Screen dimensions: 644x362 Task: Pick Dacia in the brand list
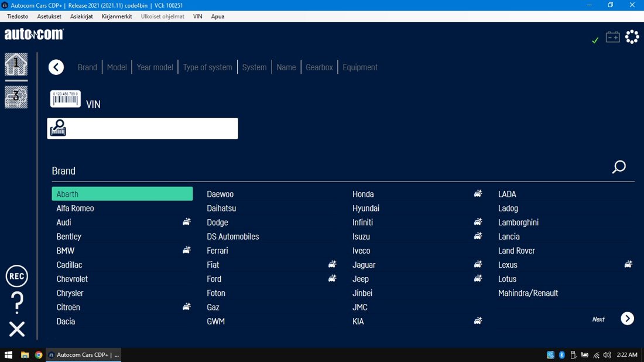click(x=66, y=322)
